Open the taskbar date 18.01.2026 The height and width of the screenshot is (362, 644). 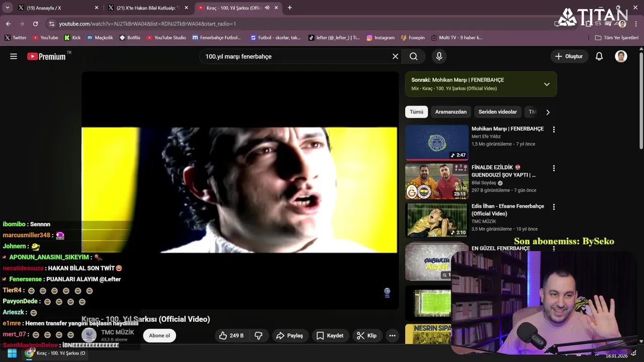point(616,356)
